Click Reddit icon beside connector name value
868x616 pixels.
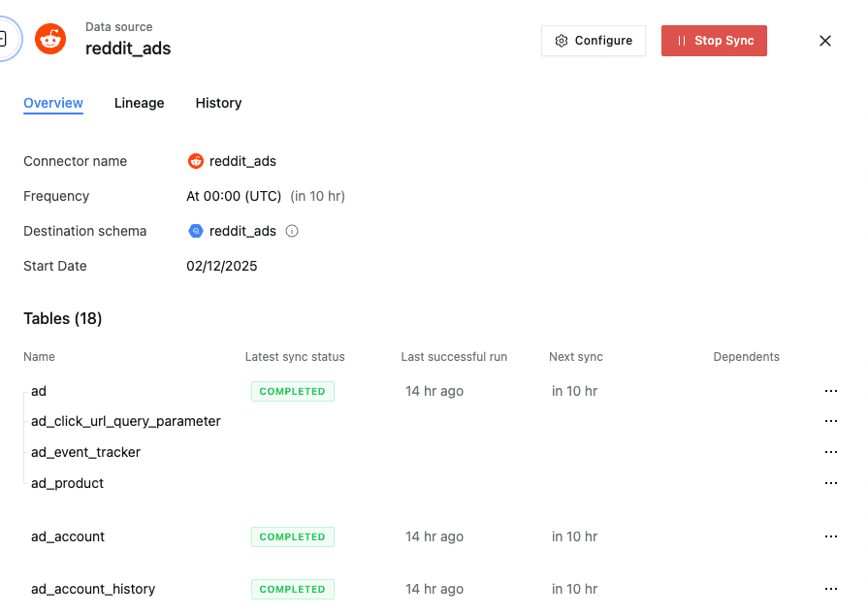[x=196, y=161]
